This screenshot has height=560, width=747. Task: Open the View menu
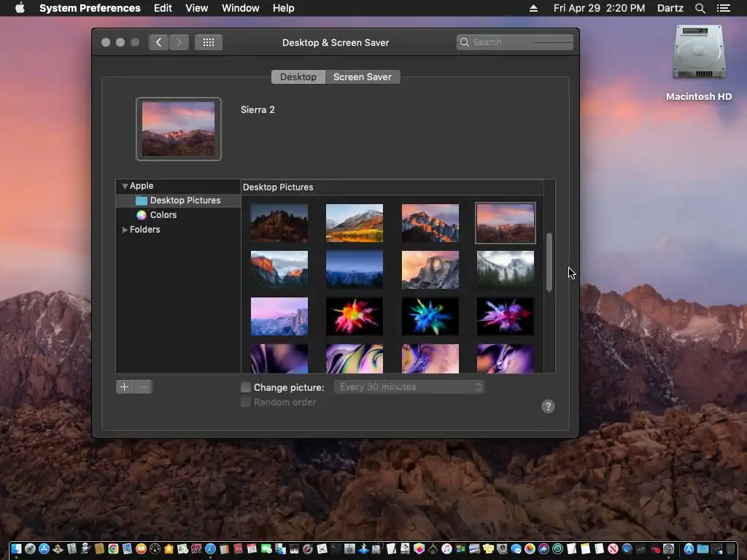pyautogui.click(x=197, y=8)
